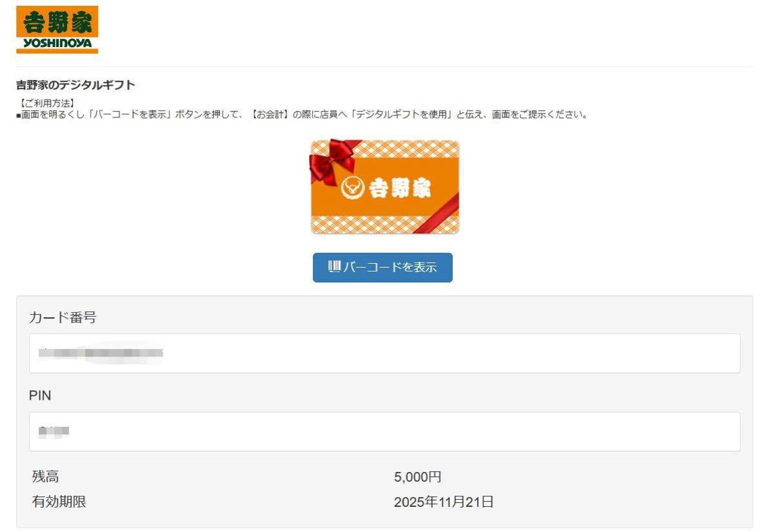Click the 2025年11月21日 expiry date
774x532 pixels.
[444, 502]
